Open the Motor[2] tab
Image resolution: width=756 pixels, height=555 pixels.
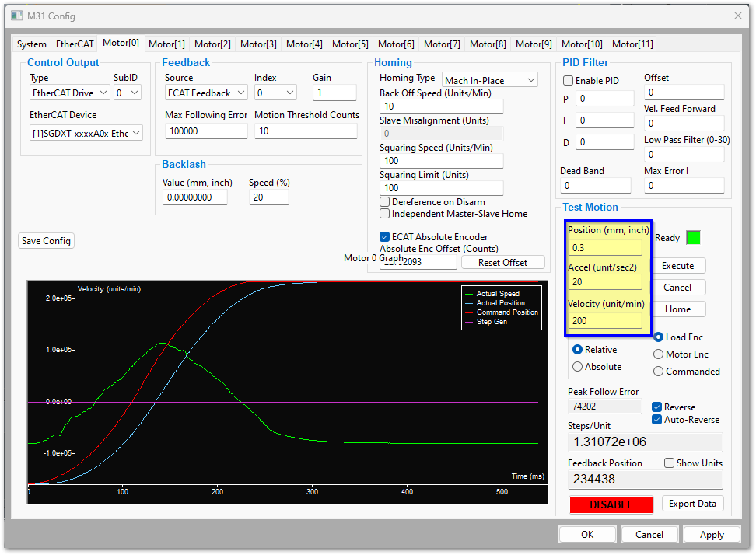[x=212, y=44]
